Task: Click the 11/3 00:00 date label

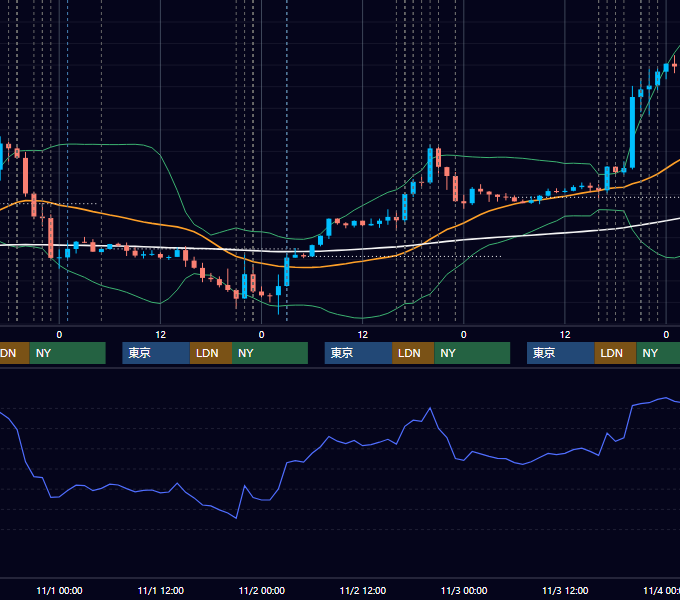Action: click(464, 590)
